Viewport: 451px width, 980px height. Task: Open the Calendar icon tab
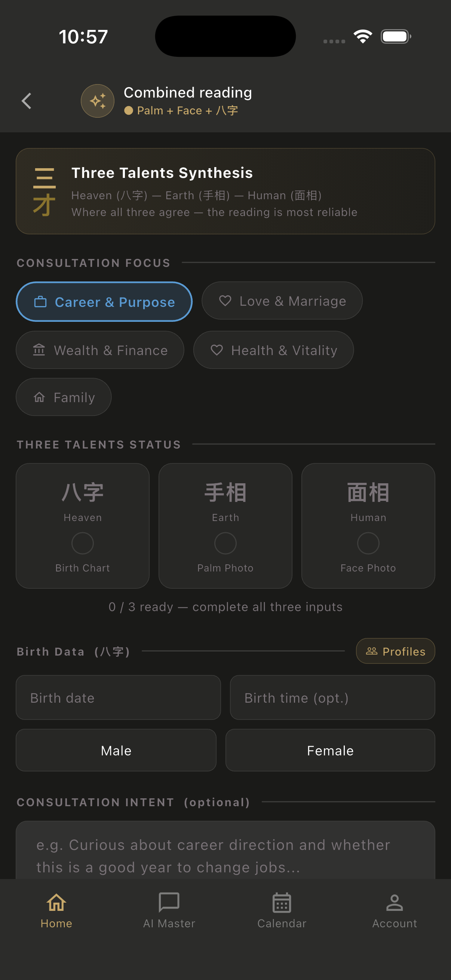pos(282,902)
